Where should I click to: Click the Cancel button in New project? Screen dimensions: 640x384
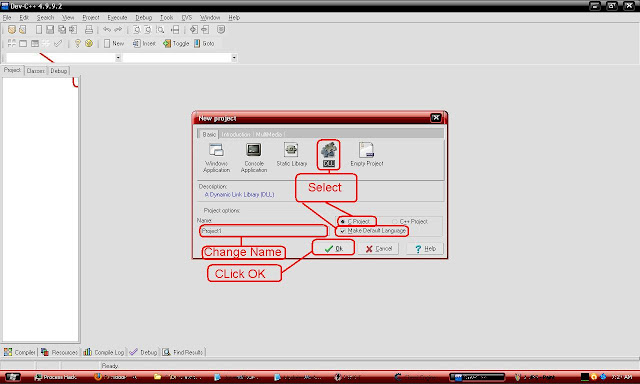[378, 249]
